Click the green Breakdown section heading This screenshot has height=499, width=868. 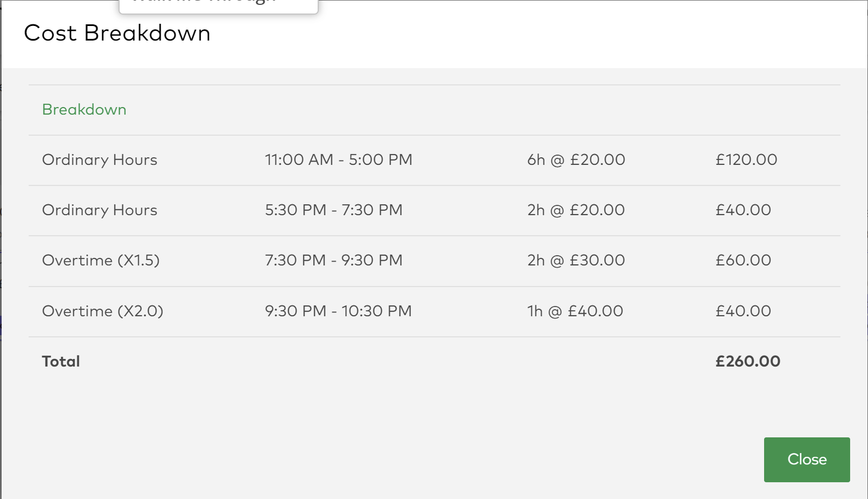(x=84, y=109)
